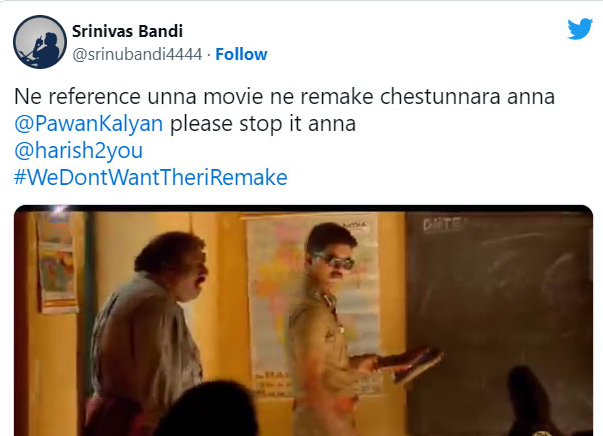Play the embedded classroom video

[x=303, y=321]
